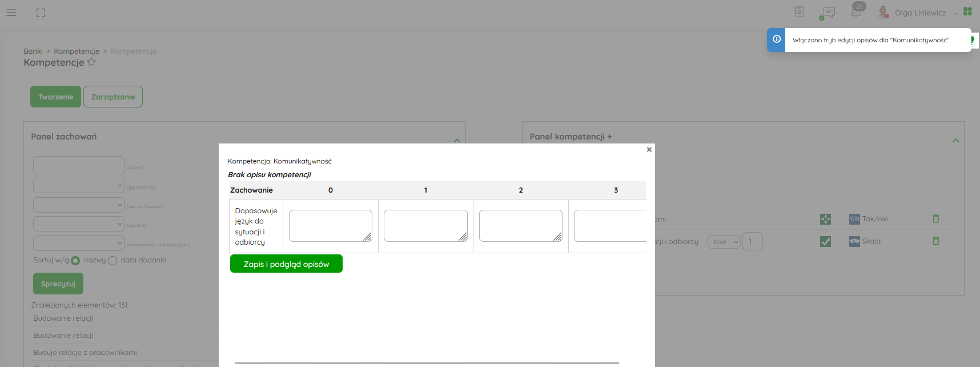Open the hamburger menu icon

[11, 13]
